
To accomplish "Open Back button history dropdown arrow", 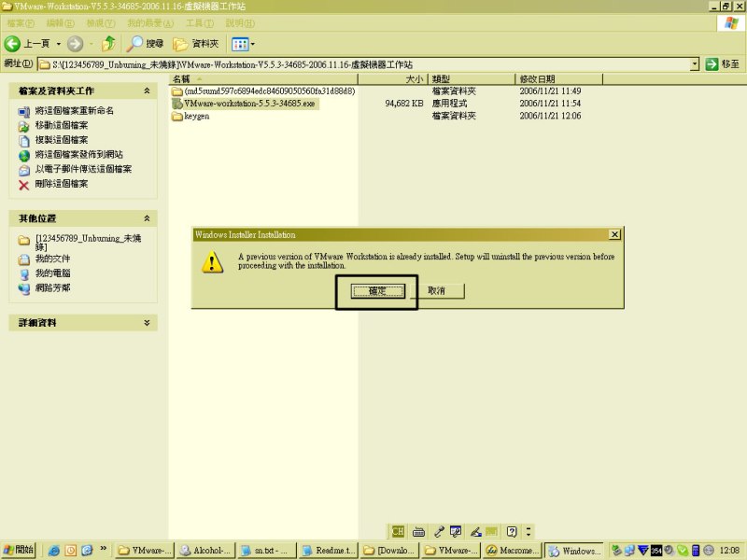I will click(59, 44).
